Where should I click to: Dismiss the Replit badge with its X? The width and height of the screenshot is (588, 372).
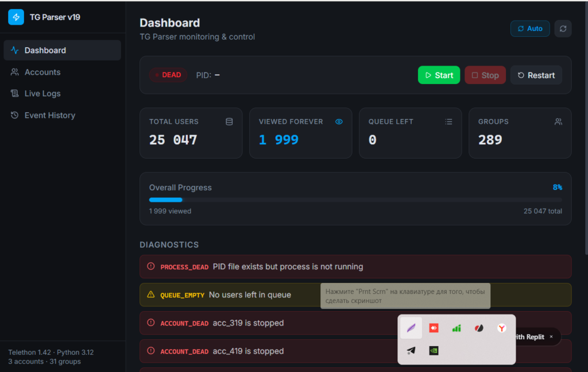551,337
